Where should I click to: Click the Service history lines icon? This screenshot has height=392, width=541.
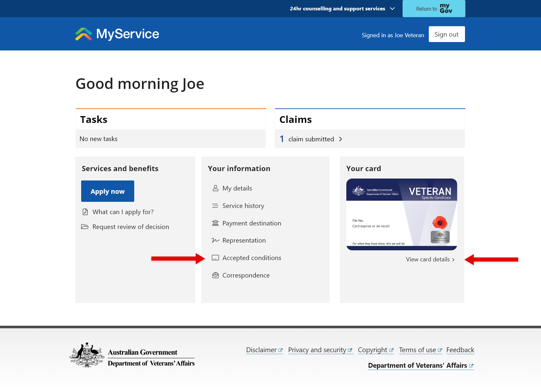point(215,206)
